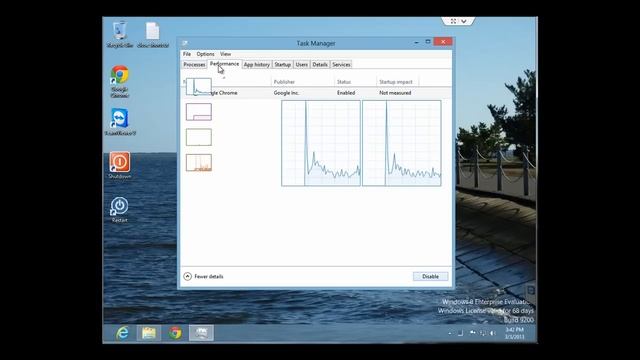Open Google Chrome from the taskbar

point(176,333)
